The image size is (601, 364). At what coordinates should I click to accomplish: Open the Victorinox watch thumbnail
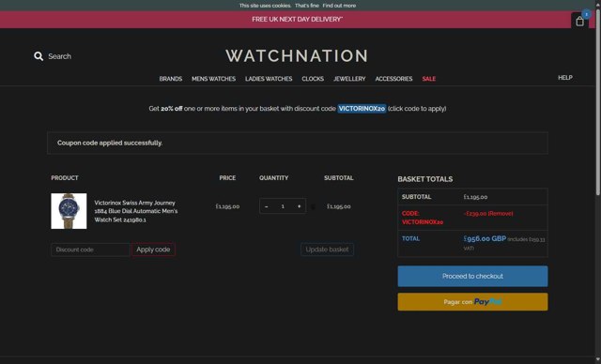[69, 211]
